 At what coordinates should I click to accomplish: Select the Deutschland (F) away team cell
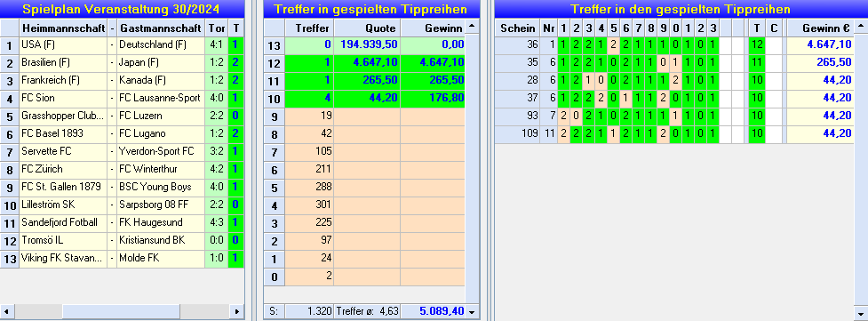[x=161, y=45]
